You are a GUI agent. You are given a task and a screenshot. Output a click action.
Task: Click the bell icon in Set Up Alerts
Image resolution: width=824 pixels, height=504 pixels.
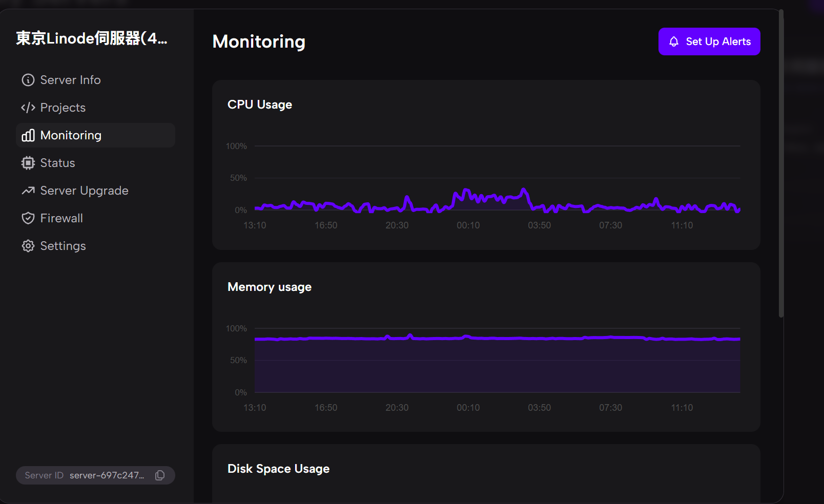pyautogui.click(x=674, y=41)
